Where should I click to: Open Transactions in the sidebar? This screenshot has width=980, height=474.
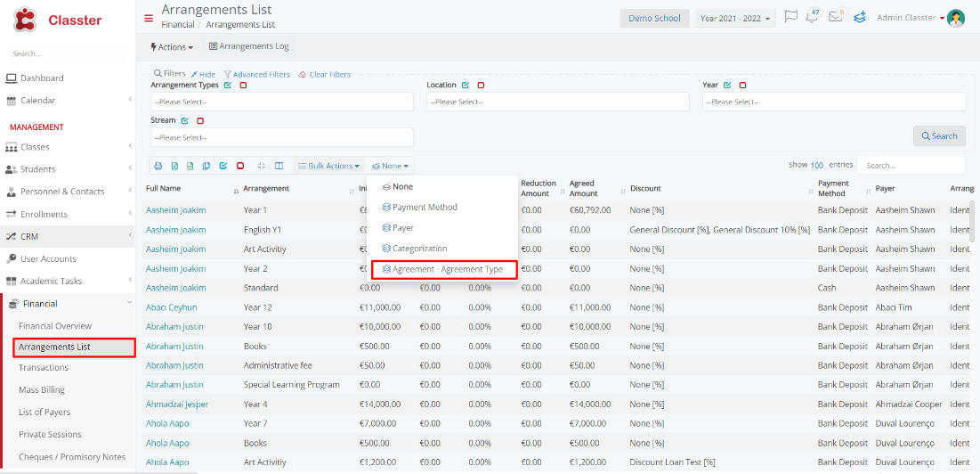tap(44, 368)
